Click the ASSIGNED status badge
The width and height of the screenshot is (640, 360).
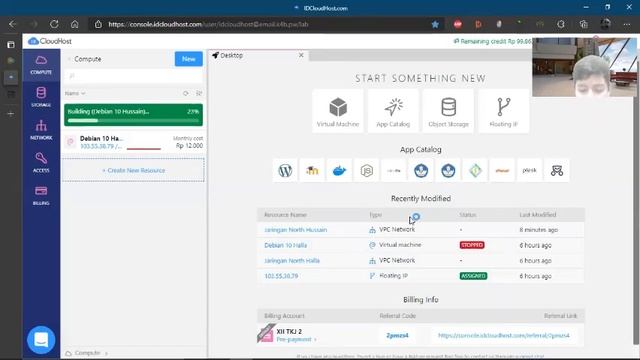[473, 276]
